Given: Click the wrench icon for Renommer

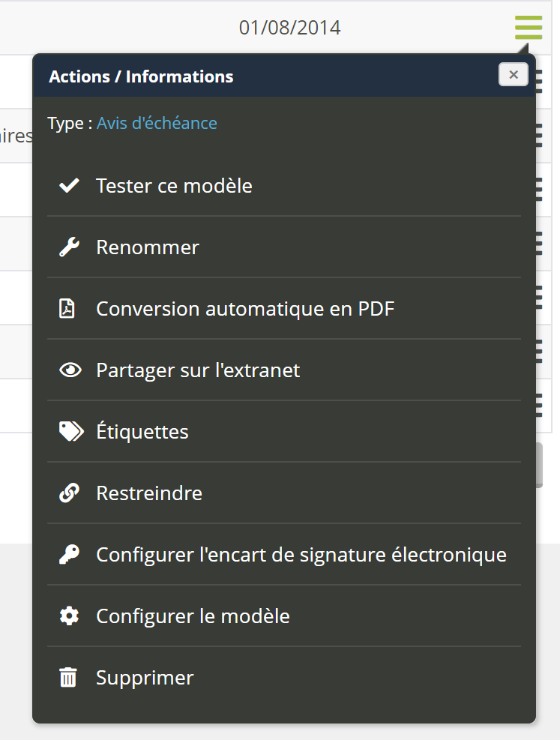Looking at the screenshot, I should point(70,247).
